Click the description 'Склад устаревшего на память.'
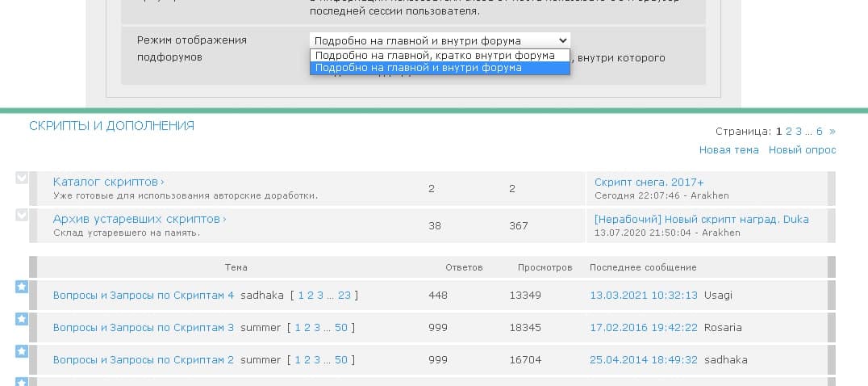Image resolution: width=868 pixels, height=386 pixels. tap(126, 233)
